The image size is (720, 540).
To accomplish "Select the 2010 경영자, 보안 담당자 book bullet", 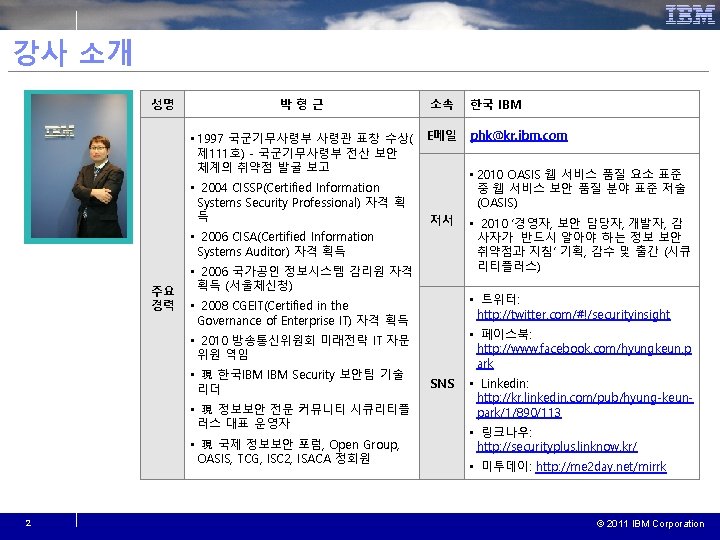I will [x=580, y=244].
